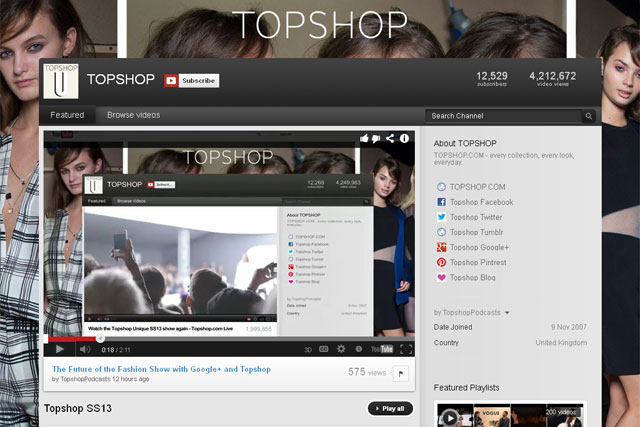Click Play all for Topshop SS13

(390, 408)
